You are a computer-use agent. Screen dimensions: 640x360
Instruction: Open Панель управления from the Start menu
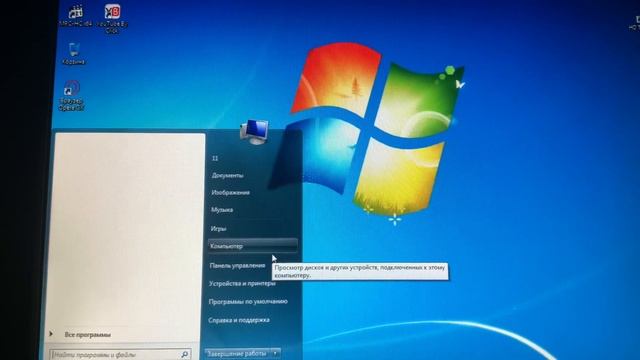pyautogui.click(x=237, y=266)
